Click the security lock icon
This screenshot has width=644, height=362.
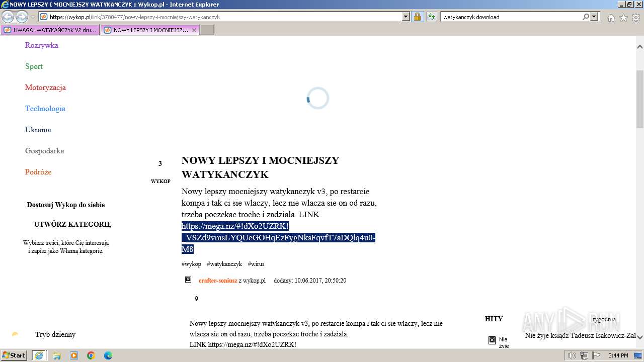click(x=417, y=17)
